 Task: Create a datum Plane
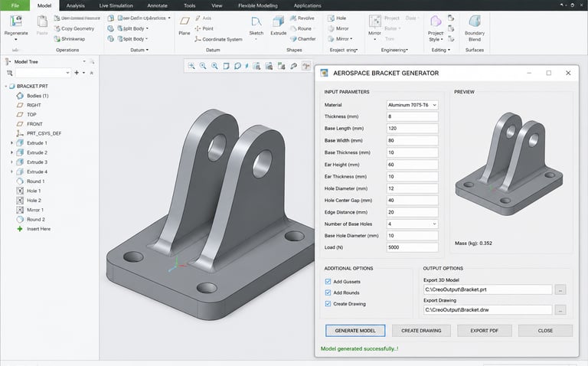tap(184, 25)
